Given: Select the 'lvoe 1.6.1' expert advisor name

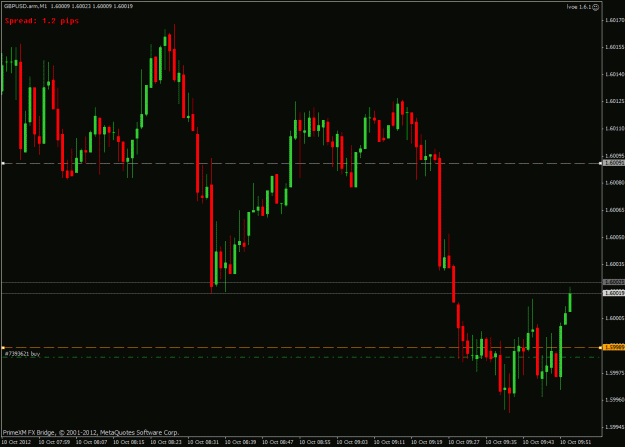Looking at the screenshot, I should [x=579, y=7].
